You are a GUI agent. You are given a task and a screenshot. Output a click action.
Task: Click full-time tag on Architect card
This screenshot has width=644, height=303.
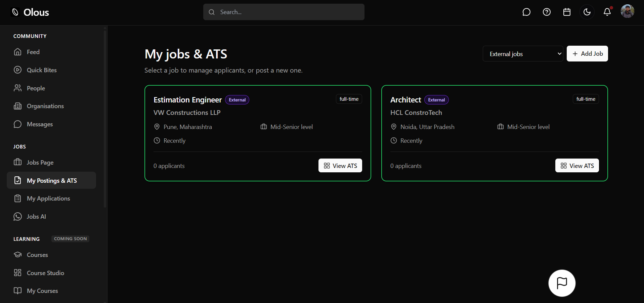[586, 99]
